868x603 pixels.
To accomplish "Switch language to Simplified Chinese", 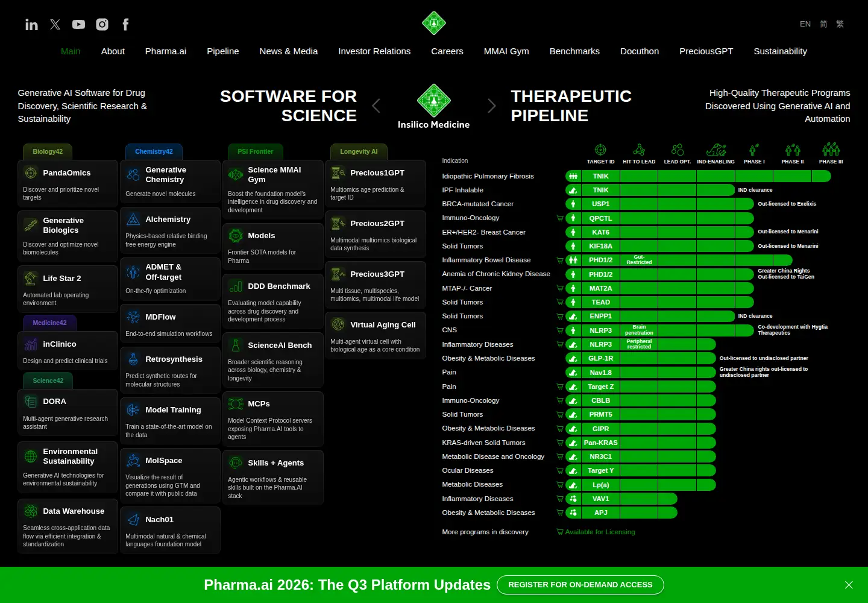I will tap(823, 24).
